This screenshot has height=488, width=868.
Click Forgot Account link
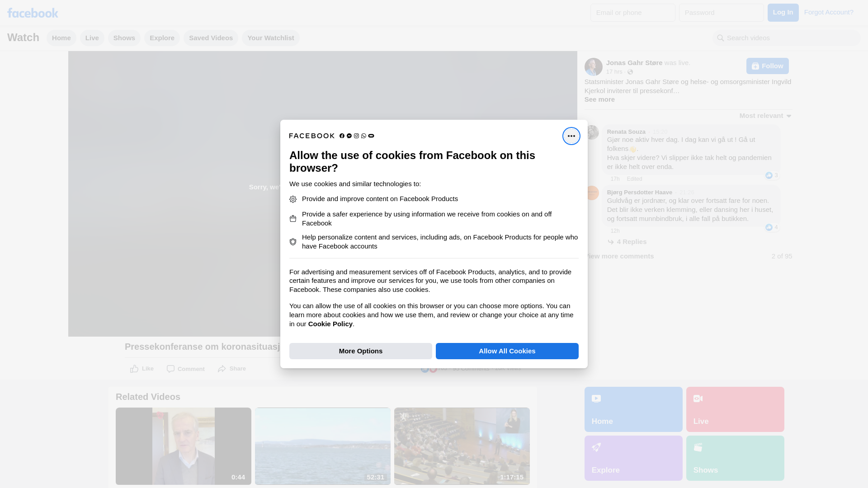pyautogui.click(x=829, y=12)
